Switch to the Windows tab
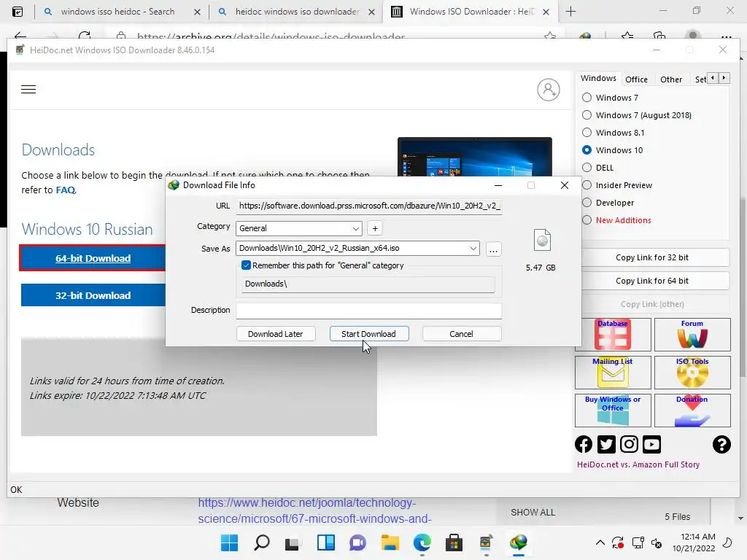This screenshot has height=560, width=747. (x=598, y=78)
